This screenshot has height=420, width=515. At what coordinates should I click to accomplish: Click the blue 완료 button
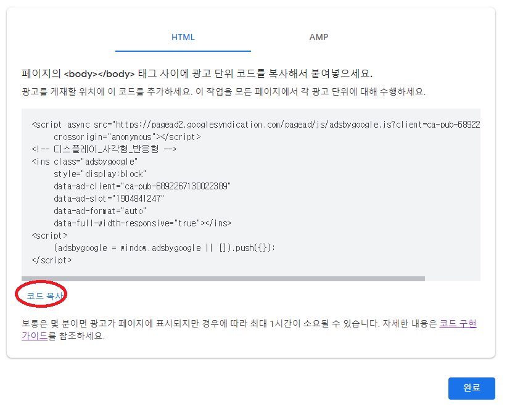click(x=472, y=388)
